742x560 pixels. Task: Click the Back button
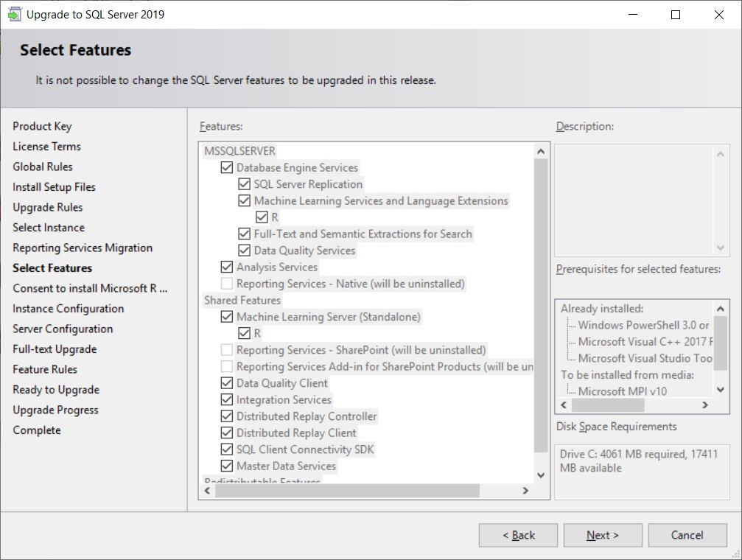(x=518, y=535)
